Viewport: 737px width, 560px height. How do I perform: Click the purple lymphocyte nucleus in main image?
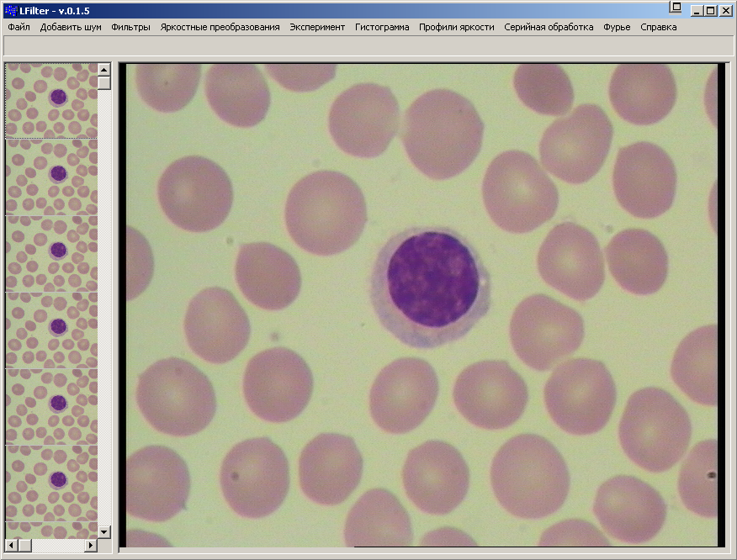coord(432,278)
